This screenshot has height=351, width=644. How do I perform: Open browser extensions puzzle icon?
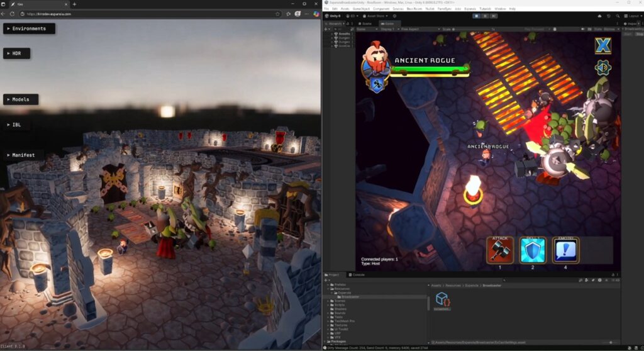tap(288, 14)
